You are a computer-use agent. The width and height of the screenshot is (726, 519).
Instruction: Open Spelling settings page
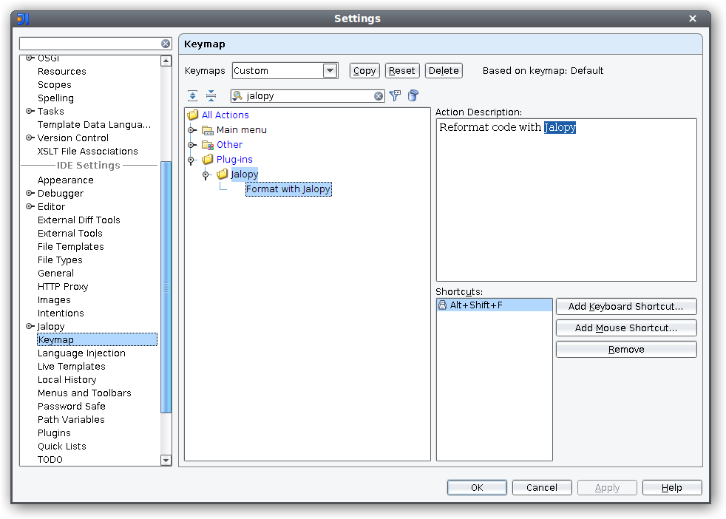coord(55,98)
